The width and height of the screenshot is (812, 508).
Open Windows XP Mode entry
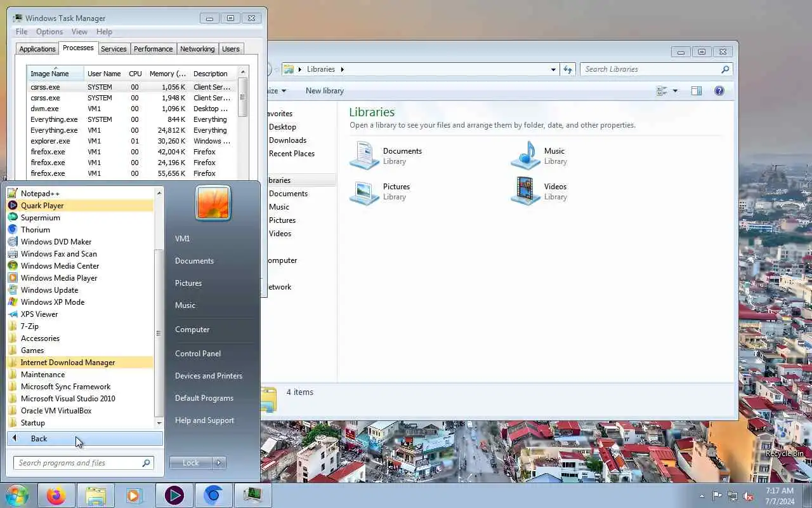coord(80,302)
